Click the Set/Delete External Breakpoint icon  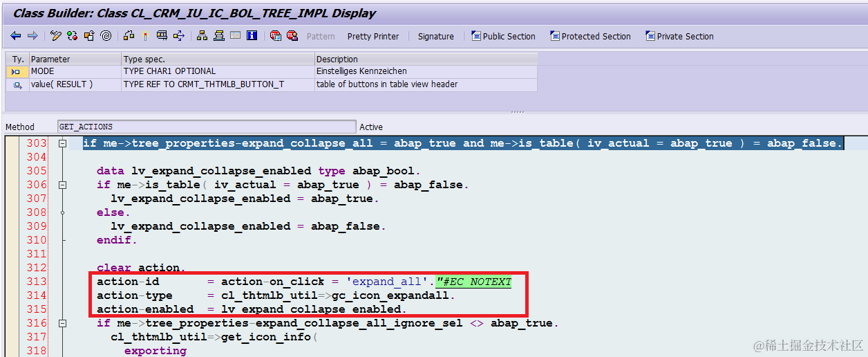(x=292, y=36)
